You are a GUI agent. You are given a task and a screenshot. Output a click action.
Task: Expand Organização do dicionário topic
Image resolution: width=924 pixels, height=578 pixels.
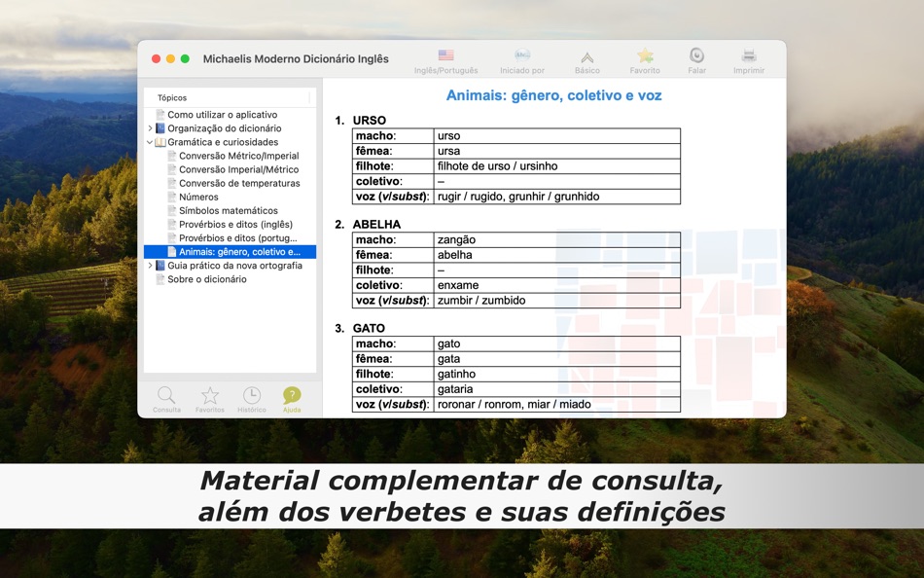[x=150, y=128]
